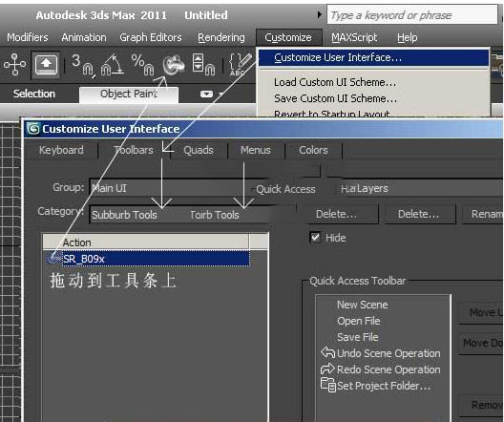The image size is (504, 422).
Task: Open the Rendering menu
Action: tap(221, 37)
